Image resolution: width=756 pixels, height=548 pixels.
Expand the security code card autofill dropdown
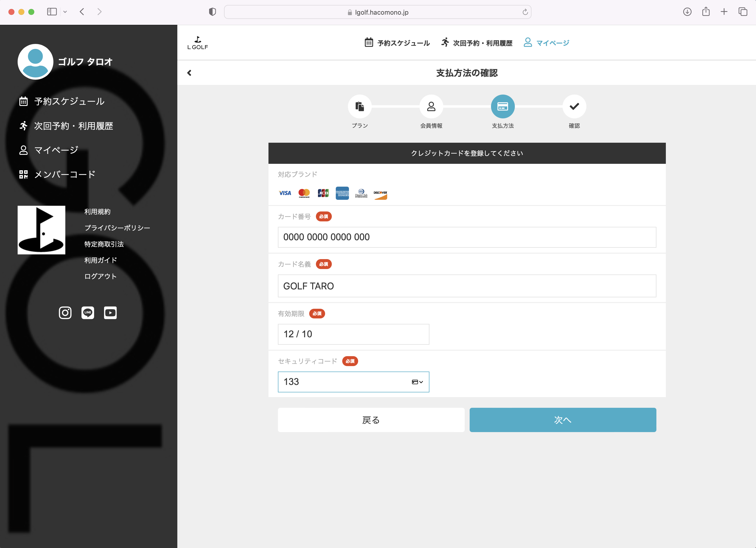tap(417, 382)
